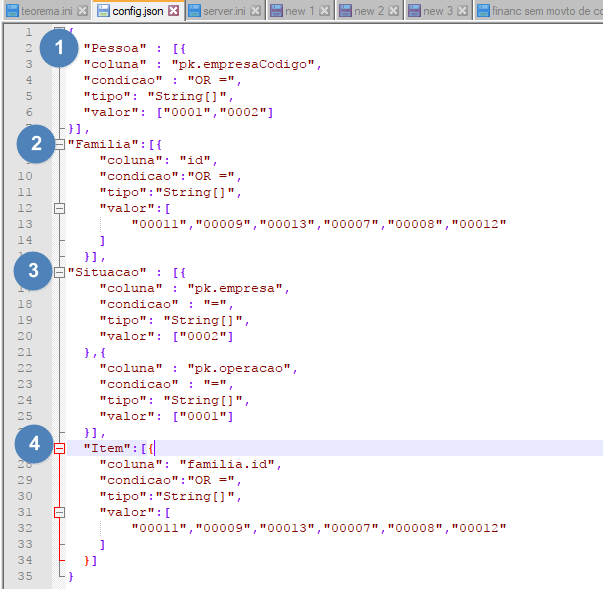
Task: Click the "String[]" value on line 24
Action: click(x=203, y=400)
